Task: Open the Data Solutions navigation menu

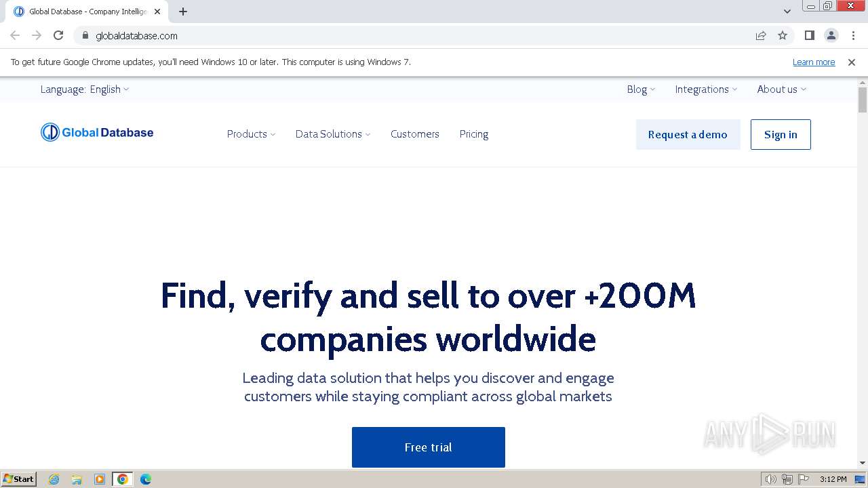Action: (x=333, y=134)
